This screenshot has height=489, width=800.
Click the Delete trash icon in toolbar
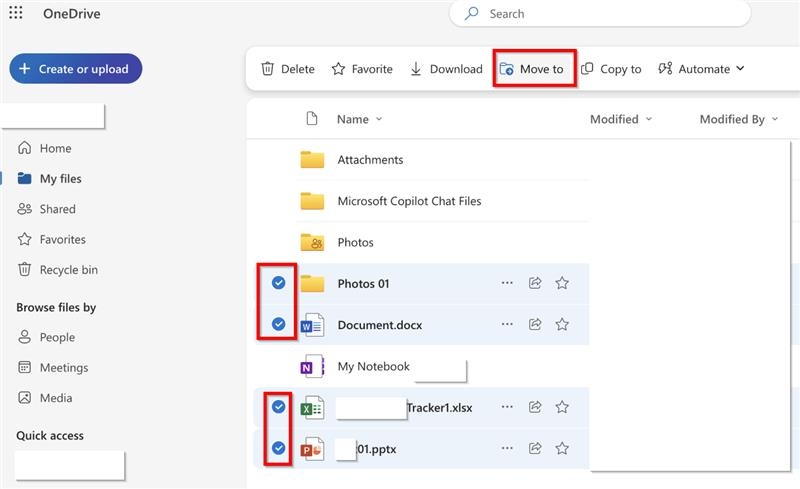[267, 68]
